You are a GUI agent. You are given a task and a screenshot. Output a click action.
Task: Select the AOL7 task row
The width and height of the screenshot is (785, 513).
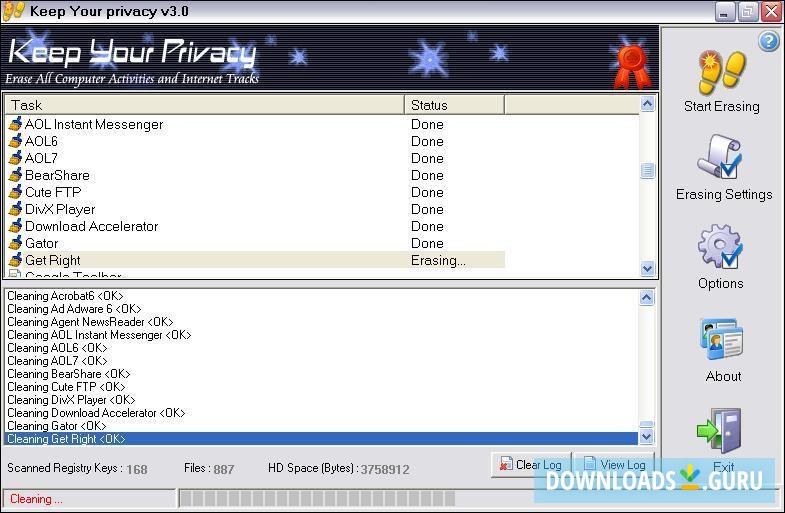pyautogui.click(x=255, y=158)
